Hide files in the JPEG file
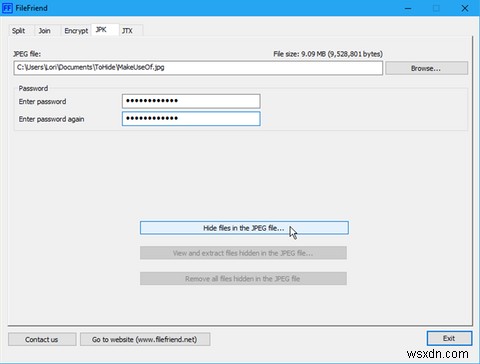The image size is (480, 364). coord(244,228)
